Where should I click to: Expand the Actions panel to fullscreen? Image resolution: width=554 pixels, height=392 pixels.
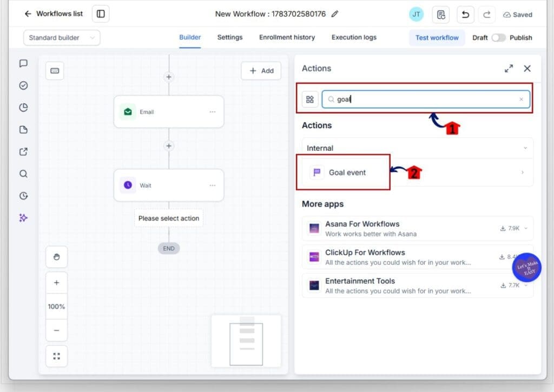[509, 69]
